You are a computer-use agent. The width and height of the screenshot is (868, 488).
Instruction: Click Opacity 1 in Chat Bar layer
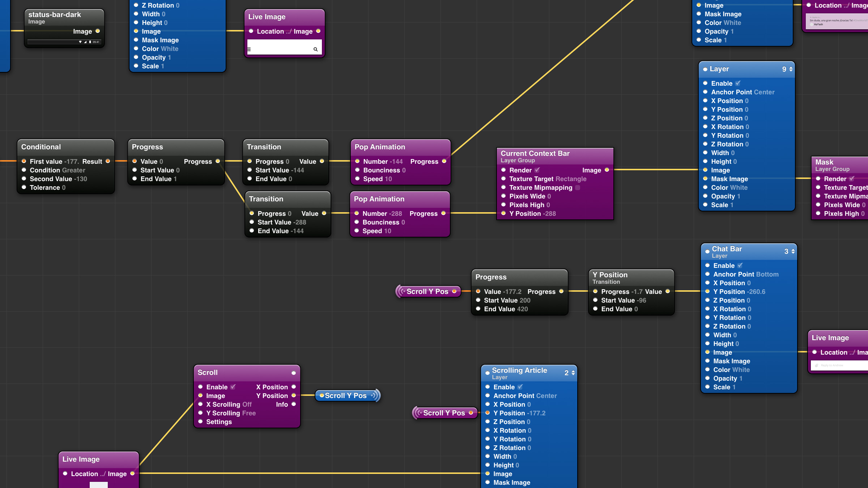coord(728,378)
